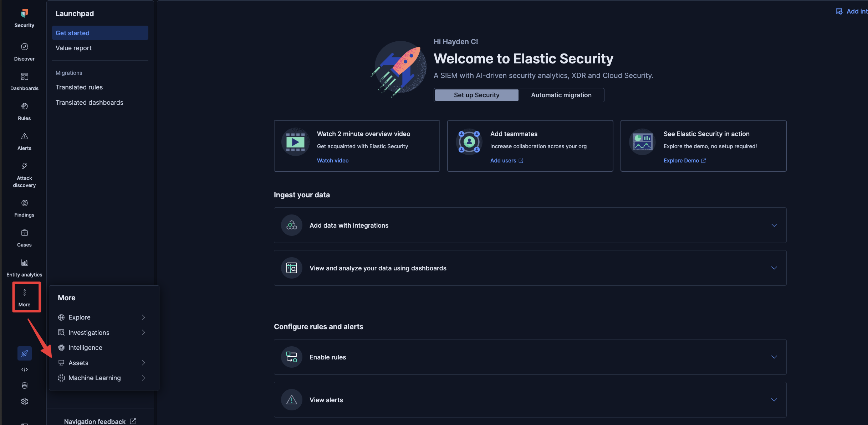Switch to Automatic migration toggle option

tap(561, 95)
